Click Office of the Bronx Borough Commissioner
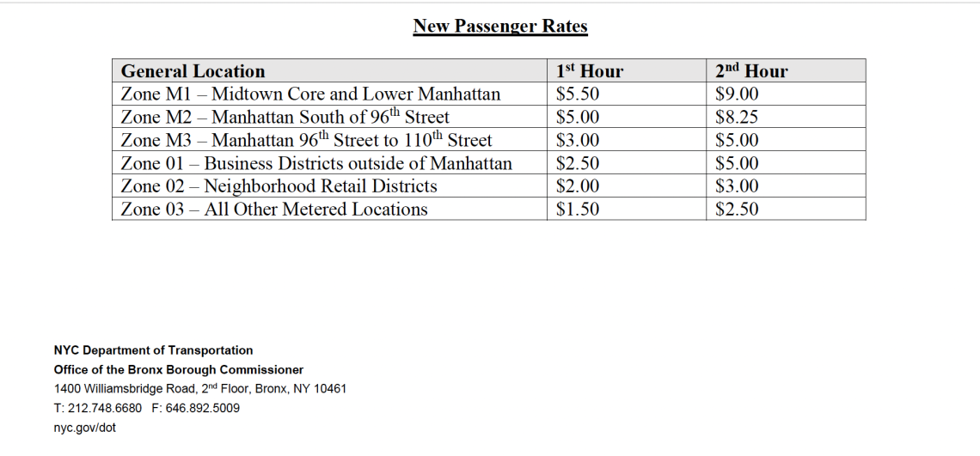This screenshot has width=980, height=456. pos(179,370)
